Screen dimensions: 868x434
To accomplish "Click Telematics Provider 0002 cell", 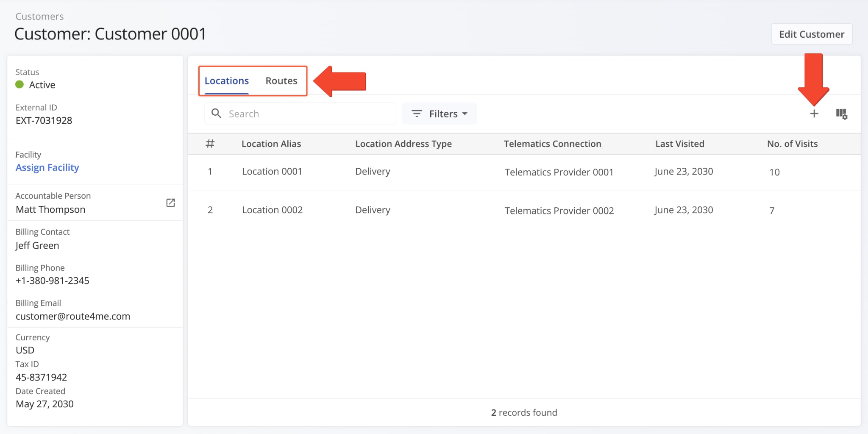I will pos(559,211).
